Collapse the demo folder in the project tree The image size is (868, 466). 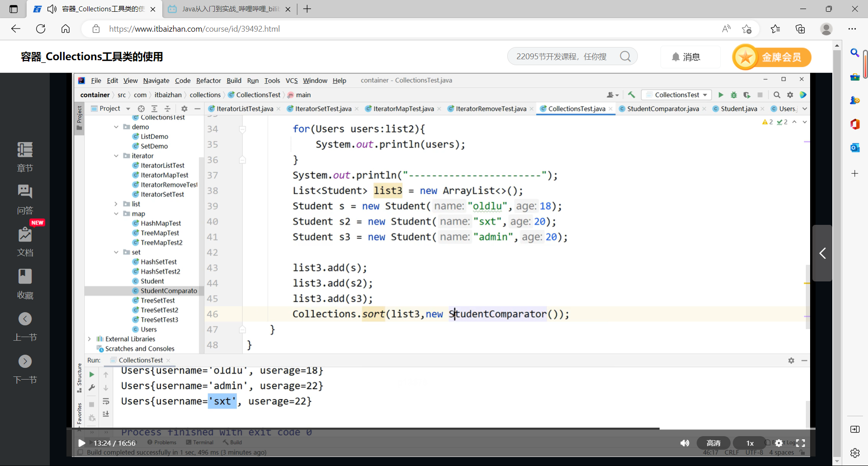tap(116, 127)
